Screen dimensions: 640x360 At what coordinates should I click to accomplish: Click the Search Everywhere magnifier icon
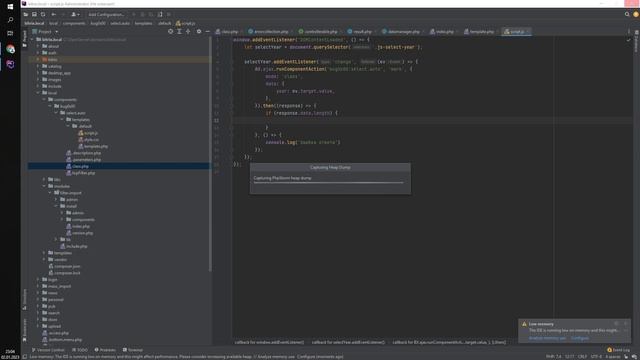point(627,14)
